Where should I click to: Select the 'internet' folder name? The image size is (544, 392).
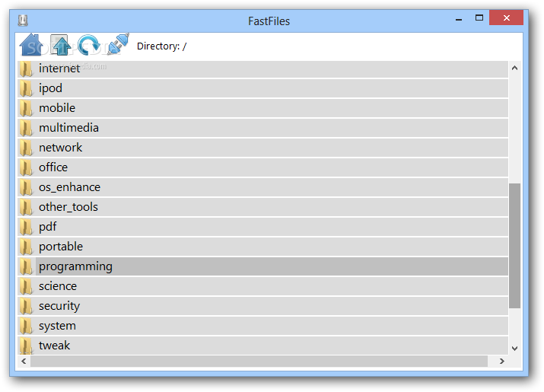tap(59, 69)
